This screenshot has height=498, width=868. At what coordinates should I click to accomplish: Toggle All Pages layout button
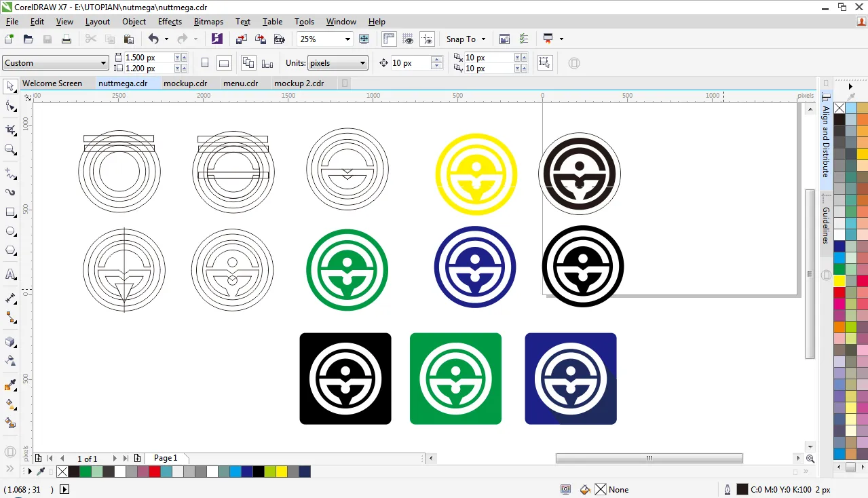coord(248,63)
